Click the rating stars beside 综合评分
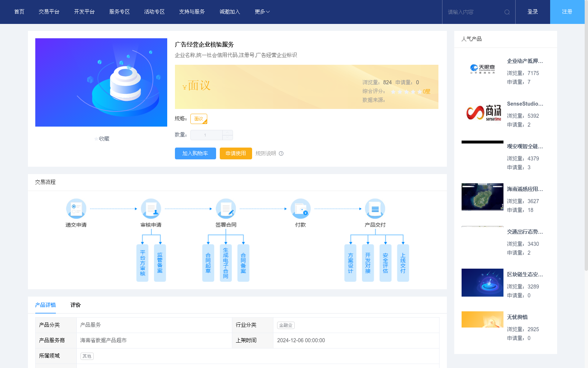588x368 pixels. tap(406, 92)
